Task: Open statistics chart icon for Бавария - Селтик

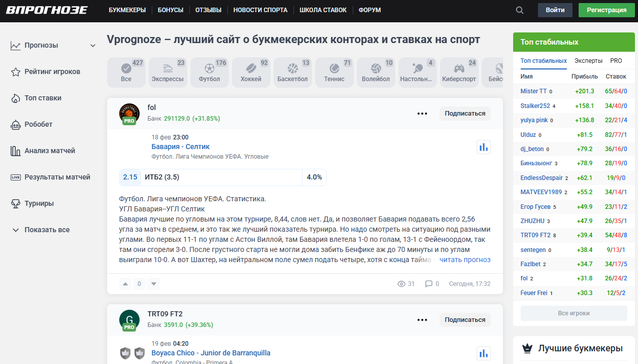Action: (x=483, y=147)
